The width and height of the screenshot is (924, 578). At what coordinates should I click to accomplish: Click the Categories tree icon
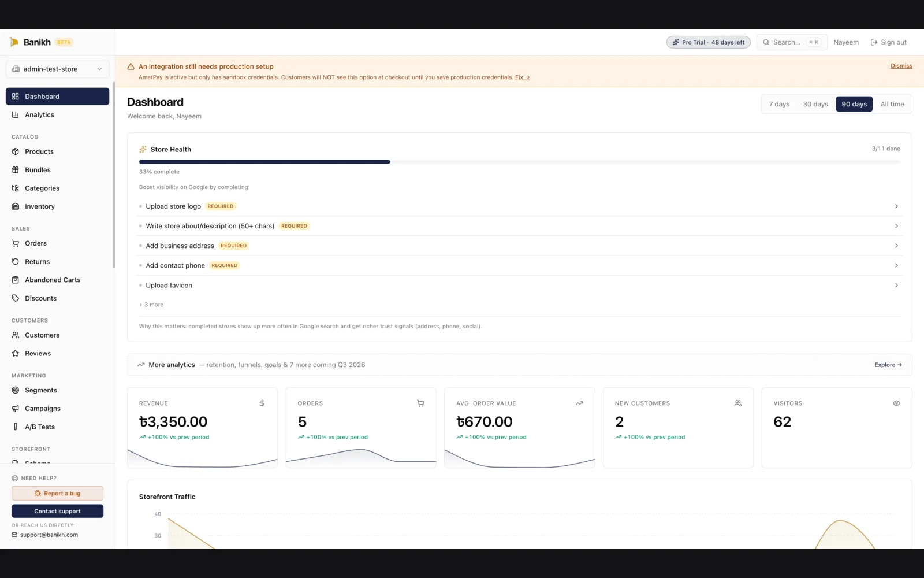pyautogui.click(x=16, y=188)
